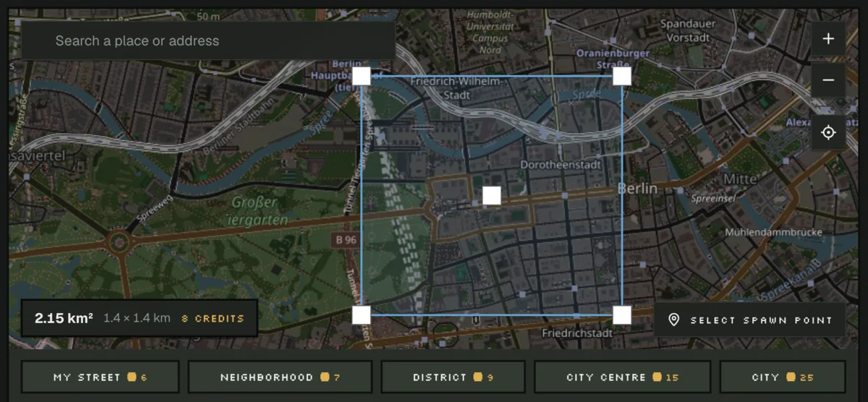Click the Spreeinsel map label
The image size is (868, 402).
714,198
